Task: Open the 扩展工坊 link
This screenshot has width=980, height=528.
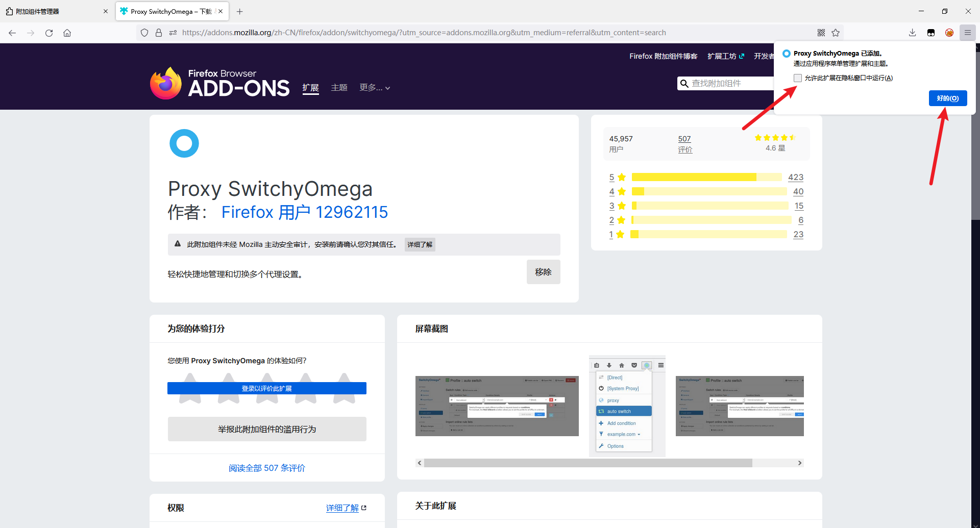Action: point(722,56)
